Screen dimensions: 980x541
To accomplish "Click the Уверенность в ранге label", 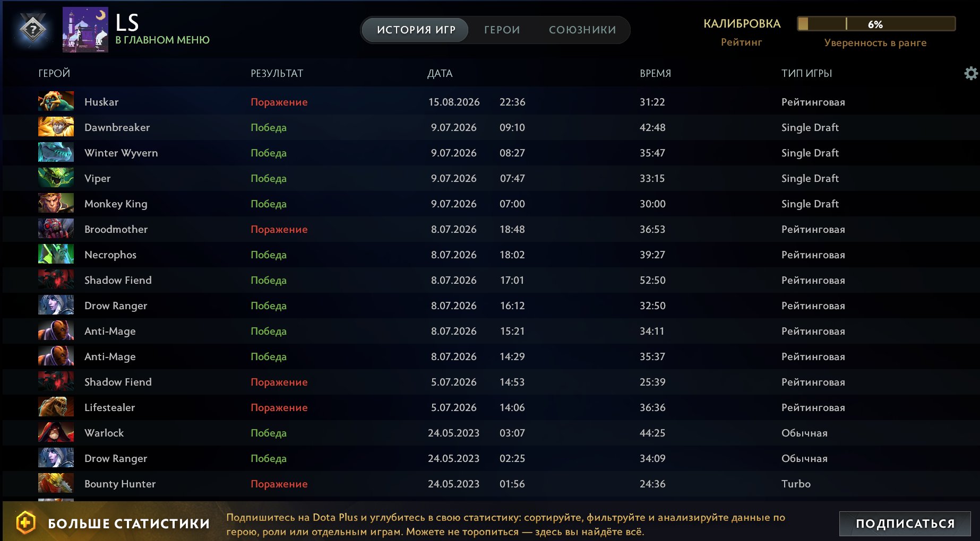I will tap(875, 42).
